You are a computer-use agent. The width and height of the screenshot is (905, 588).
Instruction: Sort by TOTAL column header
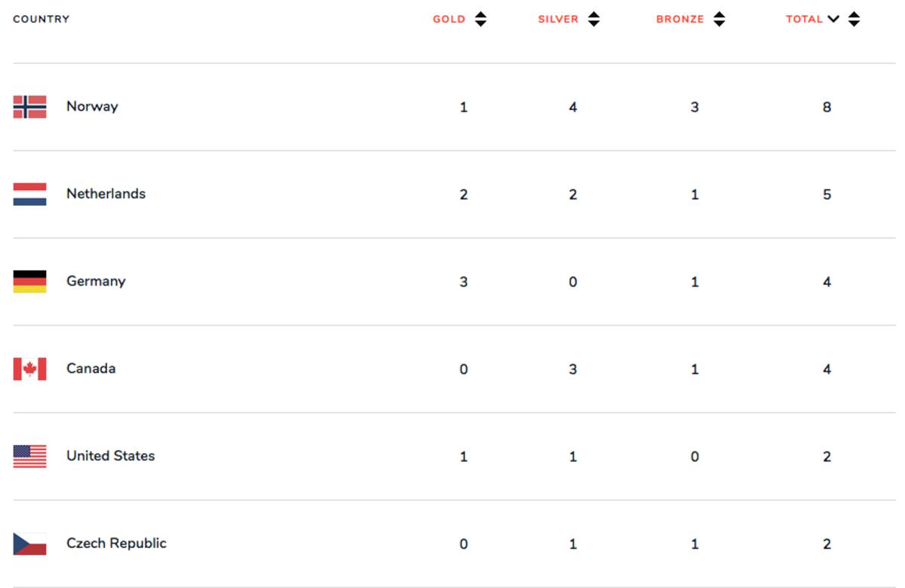point(804,20)
